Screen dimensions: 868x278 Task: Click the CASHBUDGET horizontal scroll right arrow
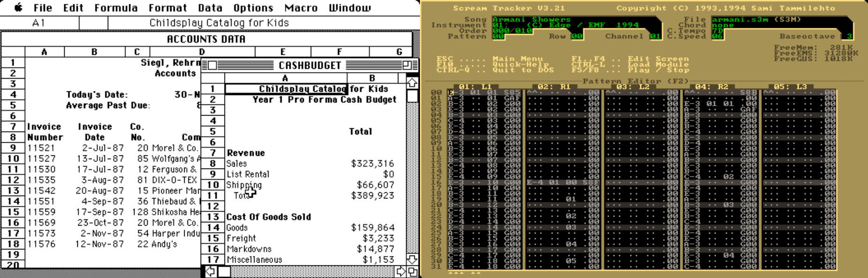point(401,271)
